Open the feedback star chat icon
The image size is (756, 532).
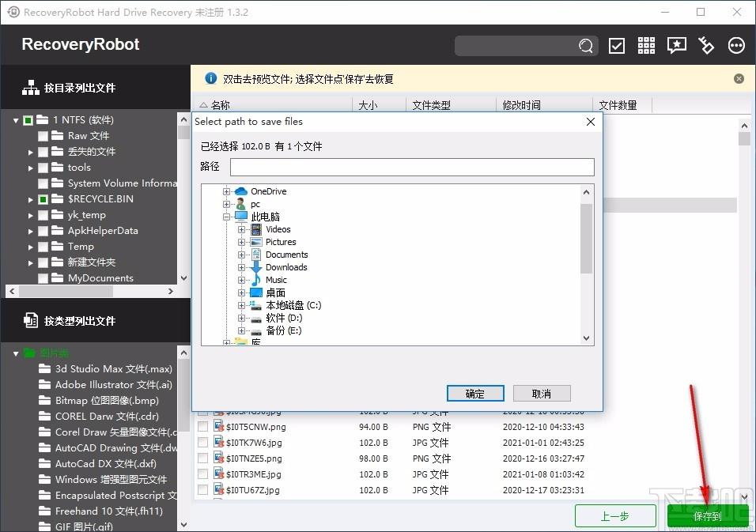676,45
